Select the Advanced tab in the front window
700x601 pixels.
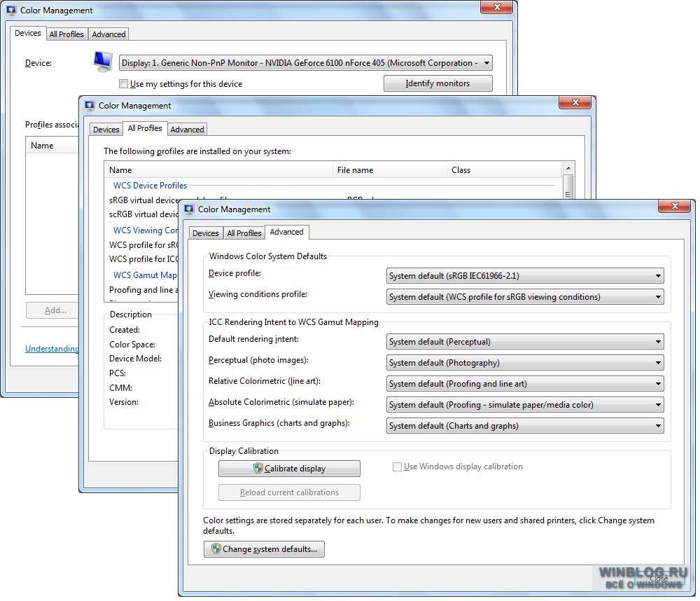point(286,232)
